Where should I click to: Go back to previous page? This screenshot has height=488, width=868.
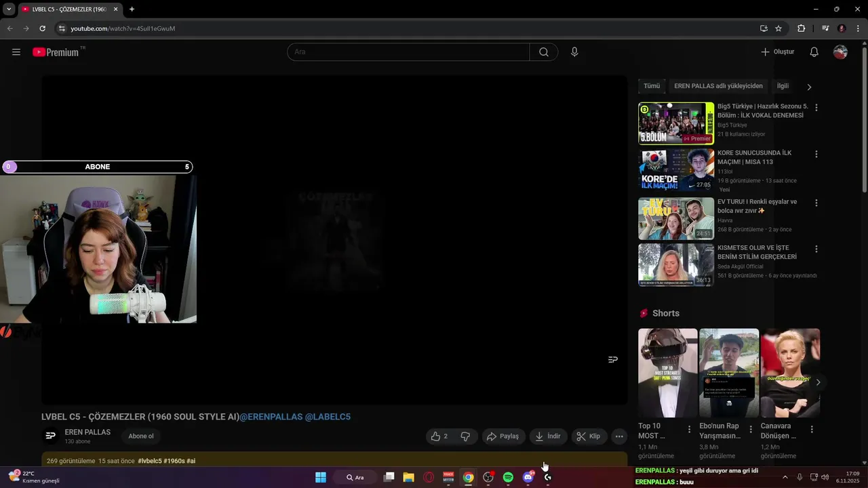click(x=9, y=28)
